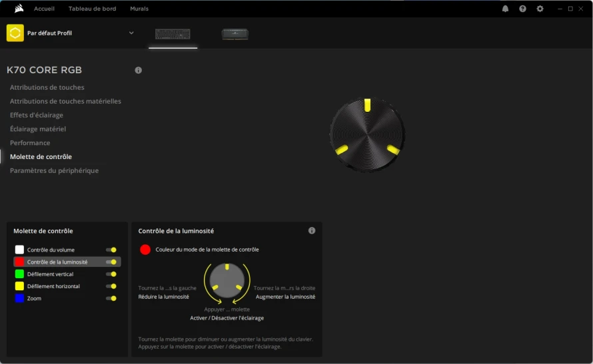Toggle the Contrôle du volume switch
The height and width of the screenshot is (364, 593).
111,250
